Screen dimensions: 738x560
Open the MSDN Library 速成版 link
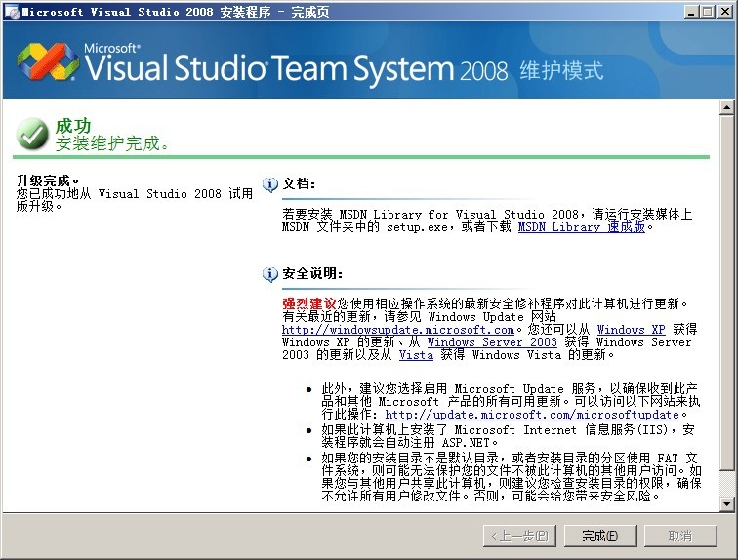click(581, 227)
